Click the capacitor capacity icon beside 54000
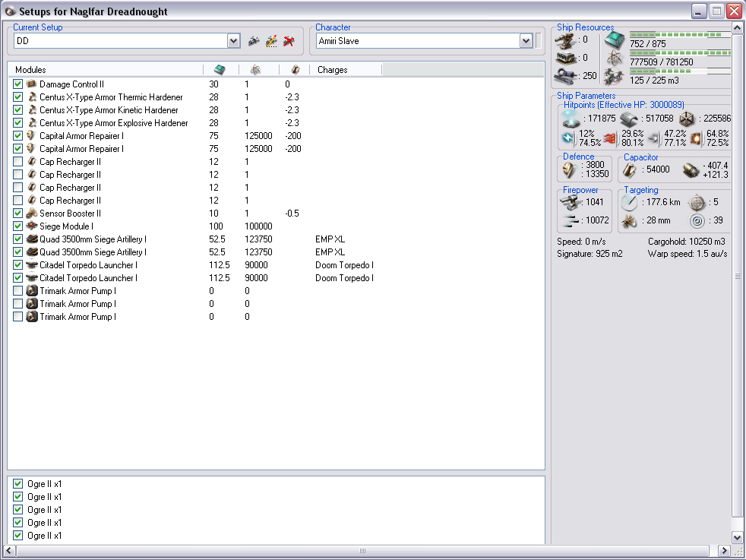Viewport: 746px width, 560px height. tap(630, 170)
